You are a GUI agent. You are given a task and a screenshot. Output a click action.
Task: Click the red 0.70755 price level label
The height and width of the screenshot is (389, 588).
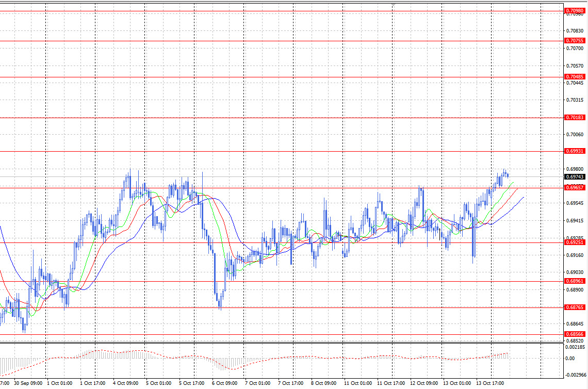(x=575, y=41)
